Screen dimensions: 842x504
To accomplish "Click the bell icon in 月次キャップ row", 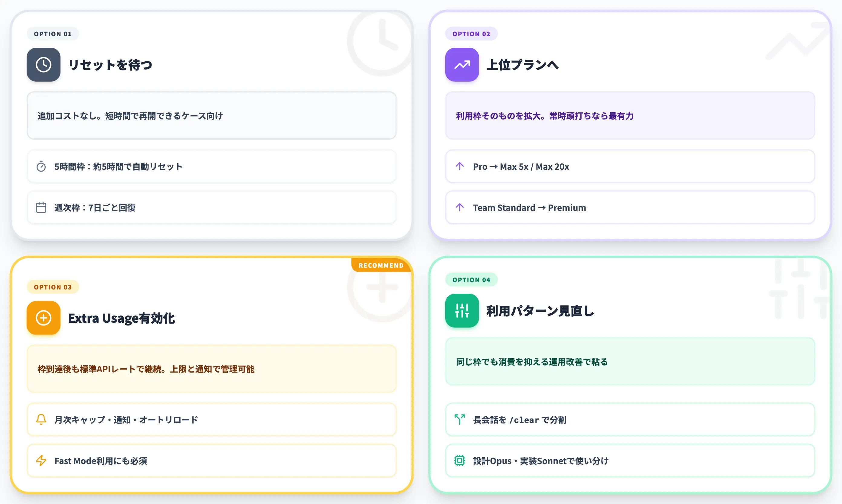I will 41,419.
